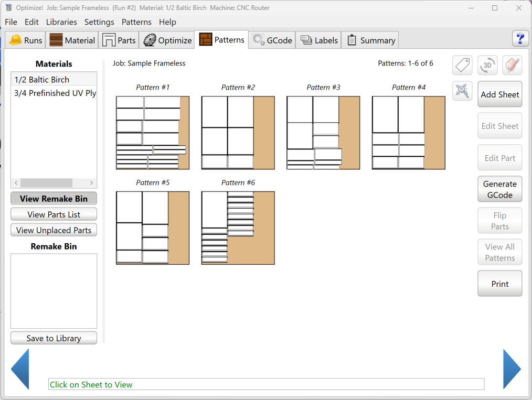Switch to the GCode tab
Viewport: 532px width, 400px height.
(272, 40)
